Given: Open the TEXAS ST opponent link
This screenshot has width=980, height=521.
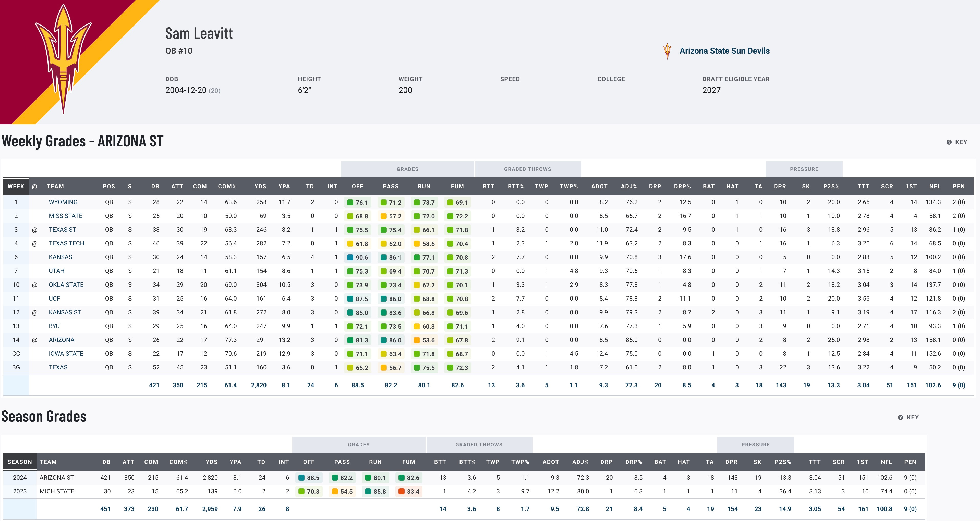Looking at the screenshot, I should 62,230.
